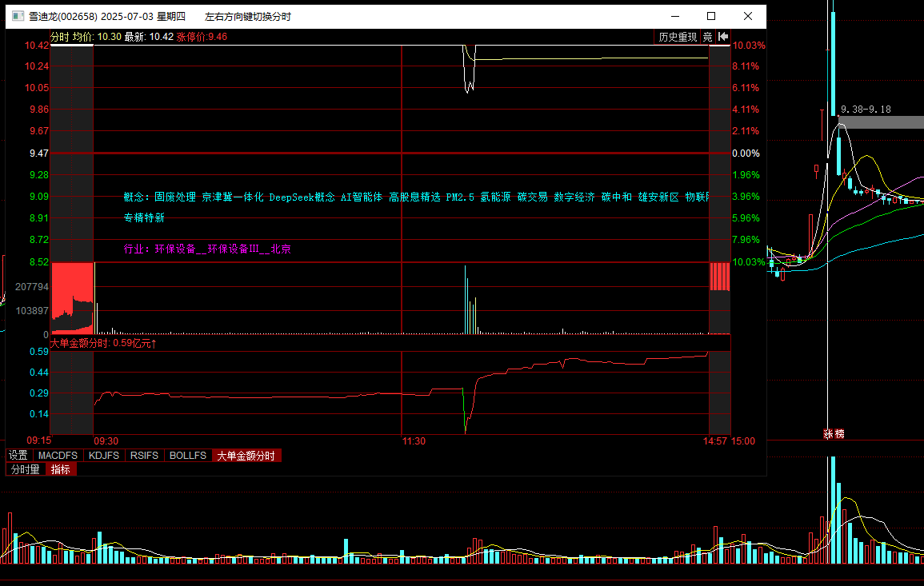This screenshot has height=586, width=924.
Task: Click the gray 9.38-9.18 gap zone bar
Action: point(882,122)
